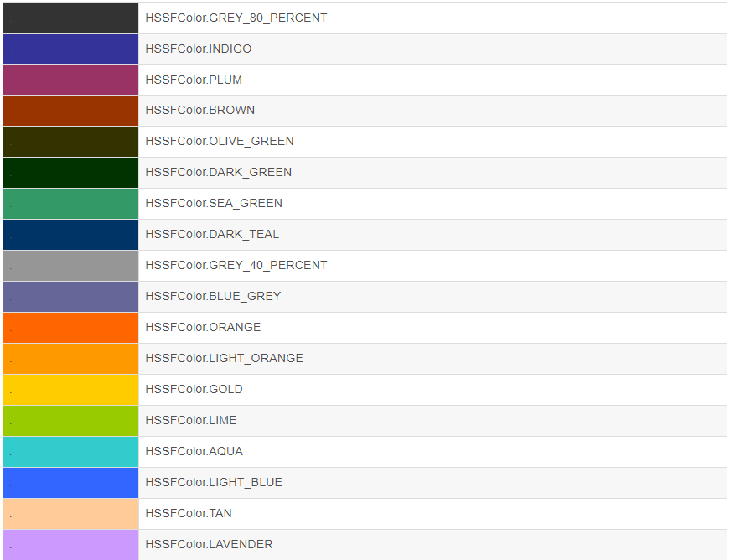This screenshot has width=730, height=560.
Task: Click the HSSFColor.BROWN label
Action: pyautogui.click(x=200, y=111)
